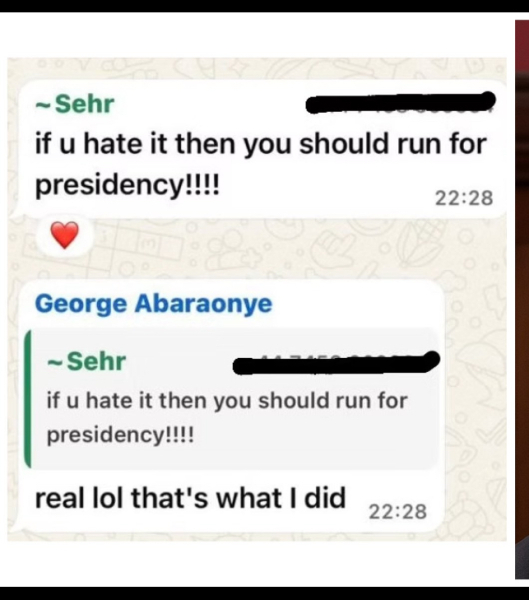Open the ~Sehr sender name on the first message
This screenshot has height=600, width=529.
75,104
